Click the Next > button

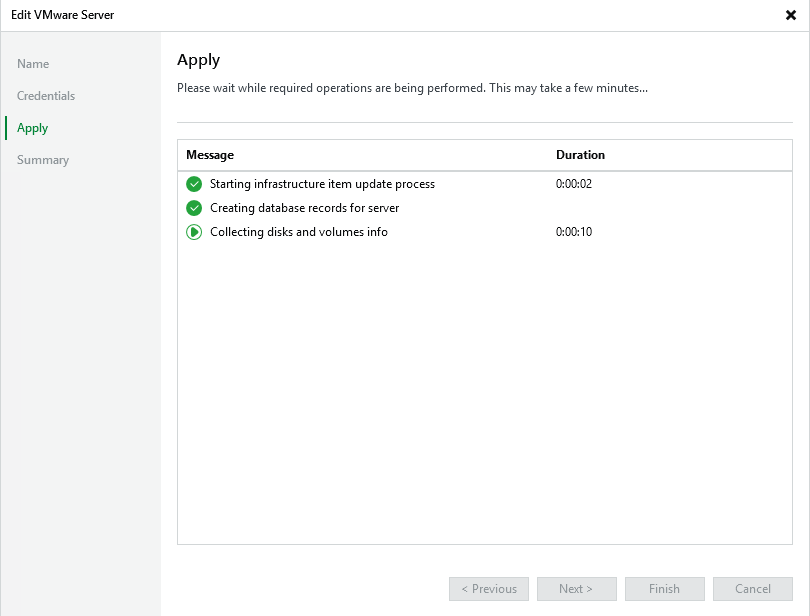(577, 589)
